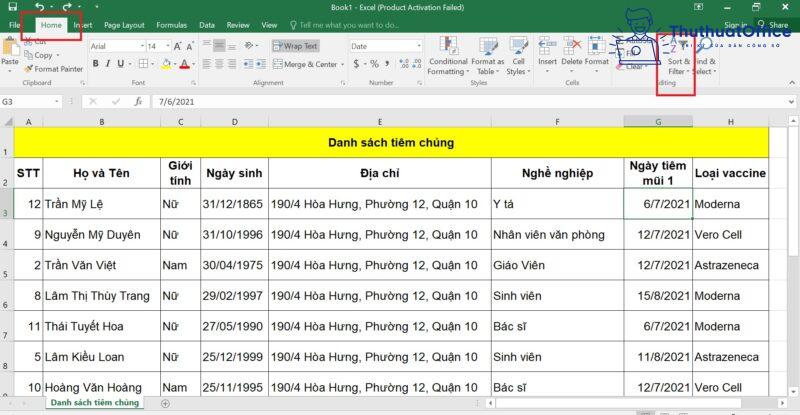The width and height of the screenshot is (800, 415).
Task: Open the font size 14 dropdown
Action: [168, 46]
